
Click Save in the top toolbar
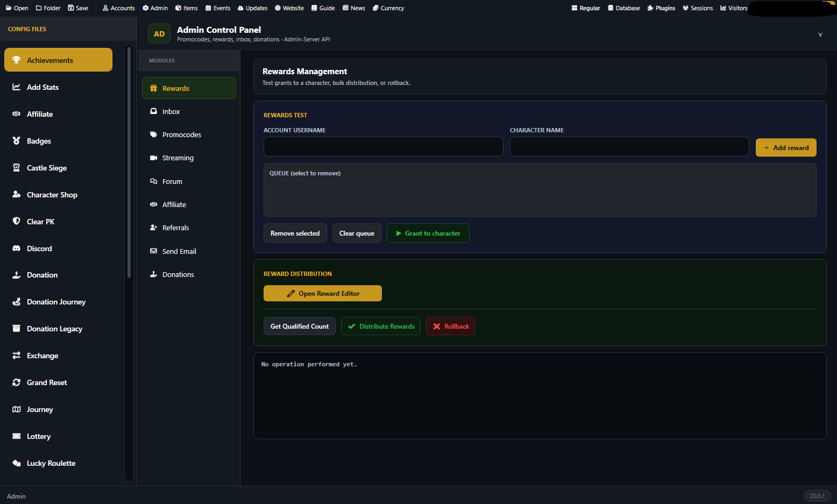pos(78,8)
